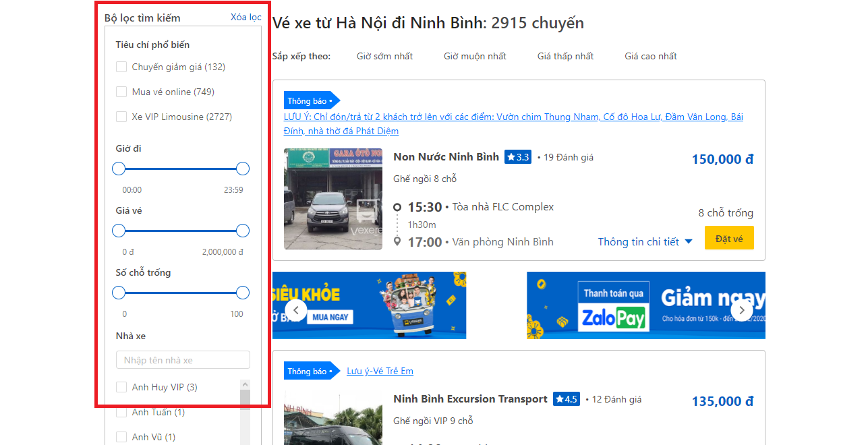Click the Số chỗ trống maximum handle

click(x=243, y=293)
